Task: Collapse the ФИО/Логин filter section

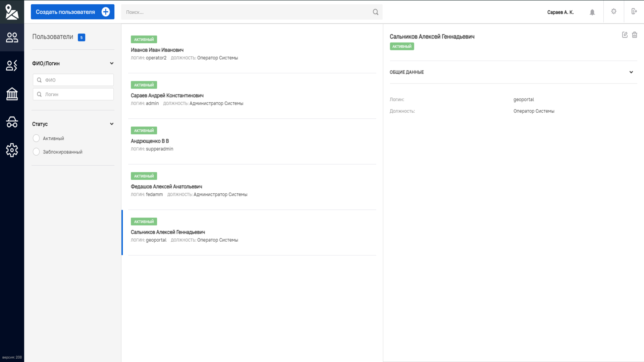Action: [x=112, y=63]
